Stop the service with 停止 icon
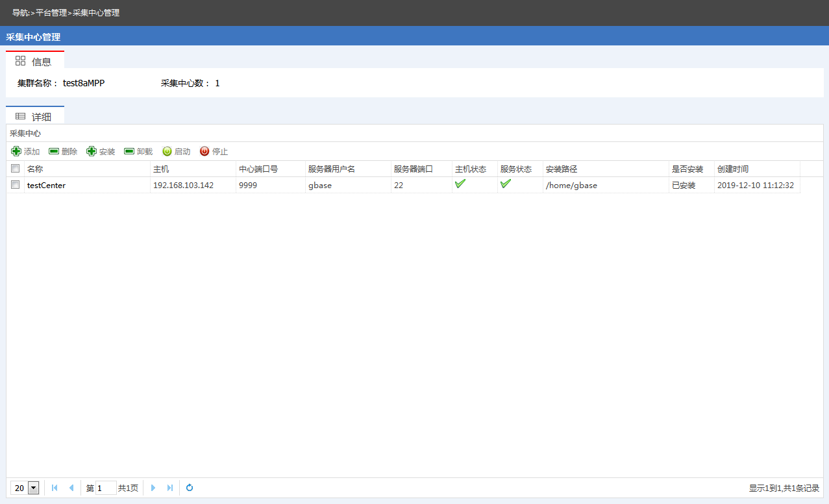Viewport: 829px width, 504px height. click(x=204, y=151)
